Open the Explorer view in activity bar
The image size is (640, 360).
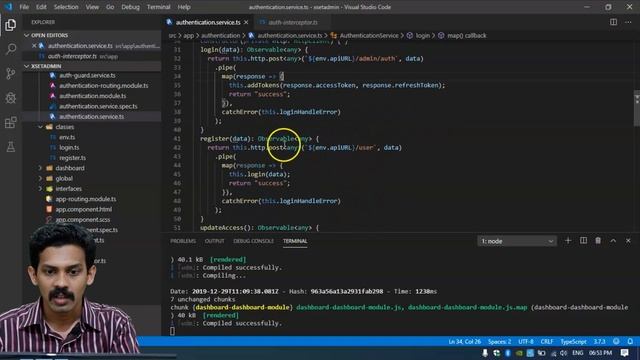[11, 25]
